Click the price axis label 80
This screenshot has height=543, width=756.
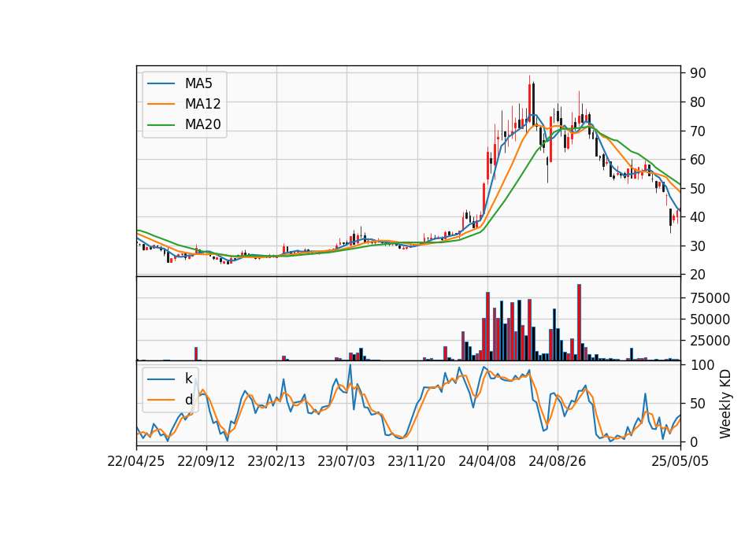698,102
